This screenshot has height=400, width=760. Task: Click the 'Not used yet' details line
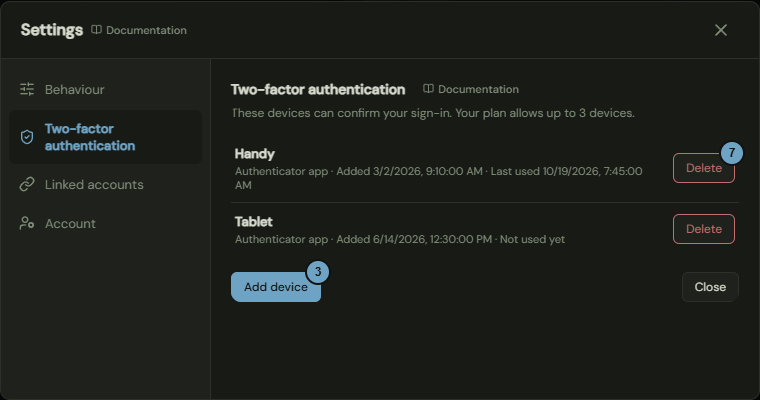(400, 240)
